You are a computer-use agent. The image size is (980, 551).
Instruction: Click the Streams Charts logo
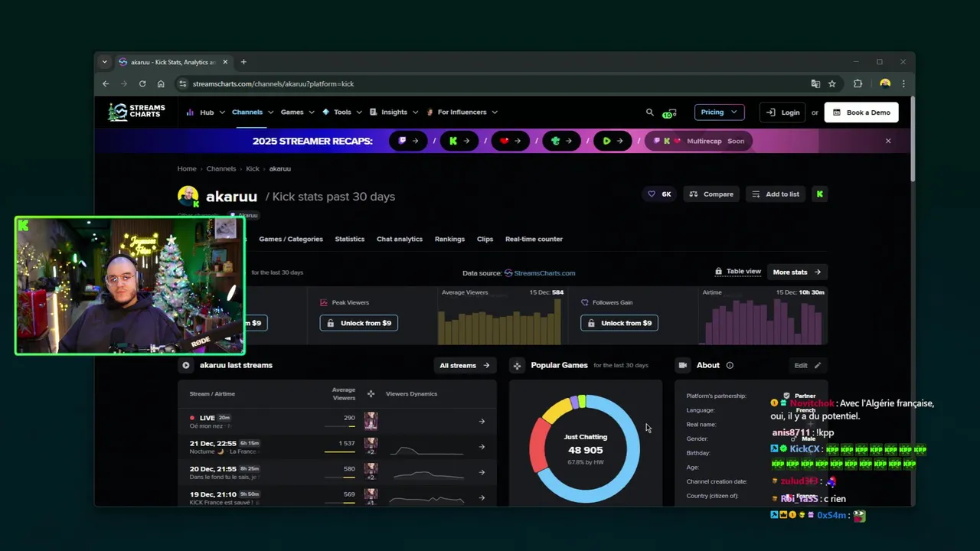136,112
